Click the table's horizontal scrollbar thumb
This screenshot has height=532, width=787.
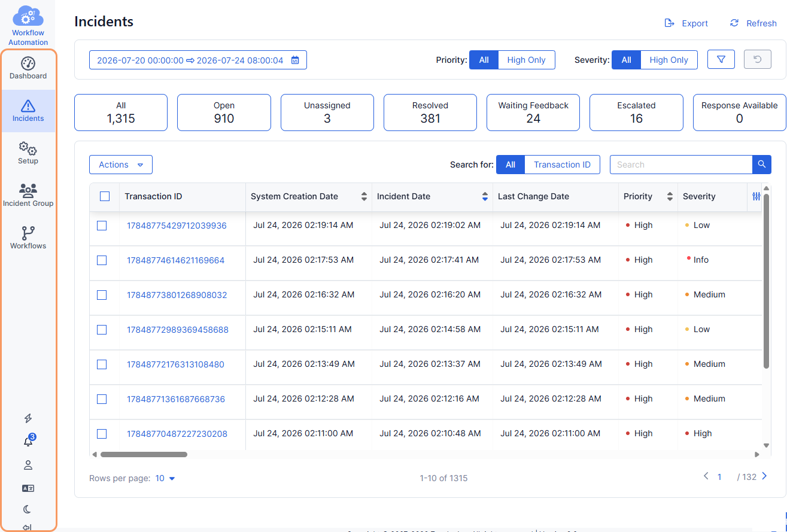(x=144, y=454)
